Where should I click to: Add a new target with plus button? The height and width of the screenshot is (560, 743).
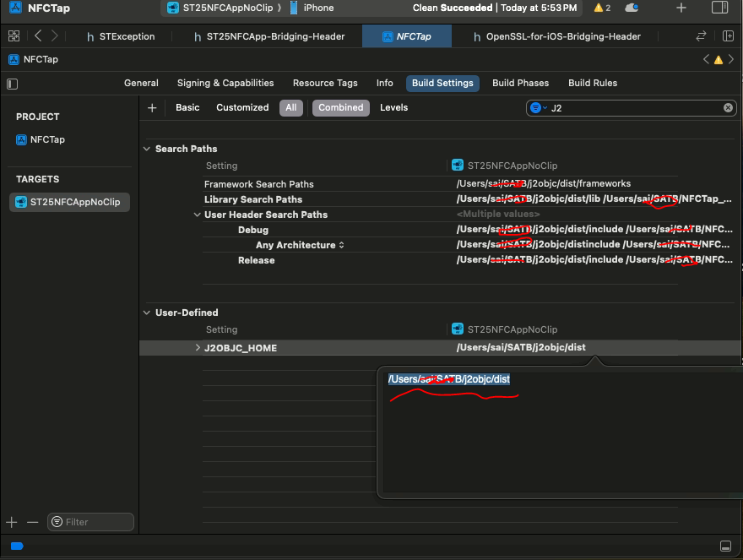pos(12,522)
